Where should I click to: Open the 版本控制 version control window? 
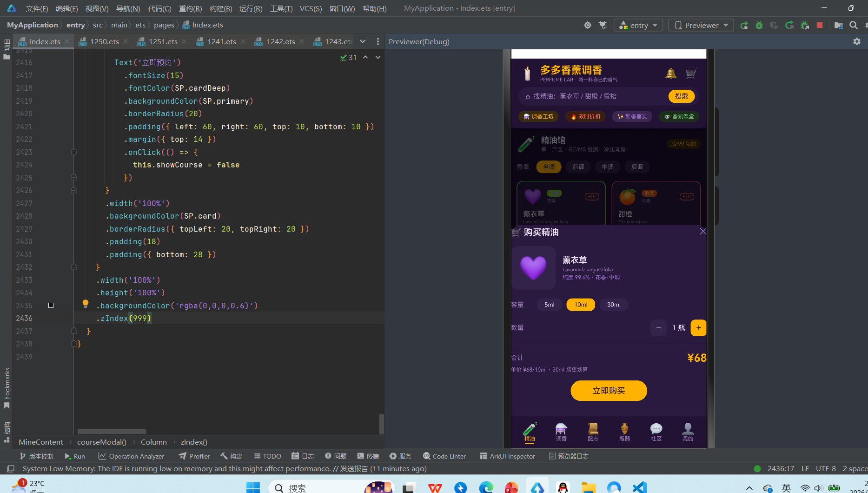(37, 456)
